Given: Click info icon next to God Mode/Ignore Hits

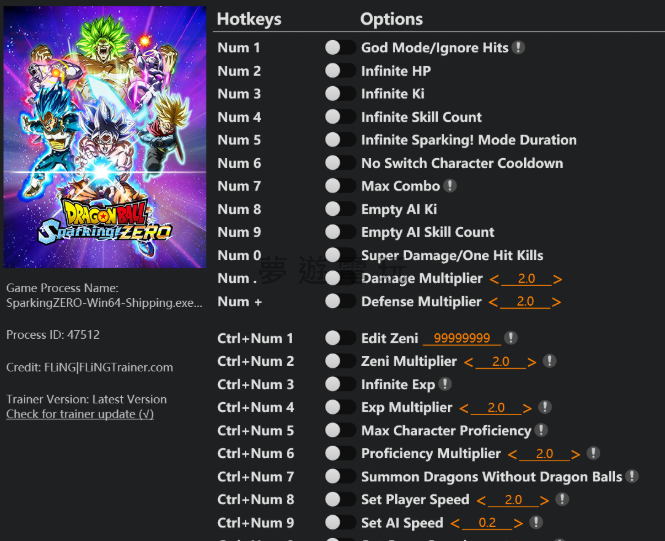Looking at the screenshot, I should (x=519, y=48).
